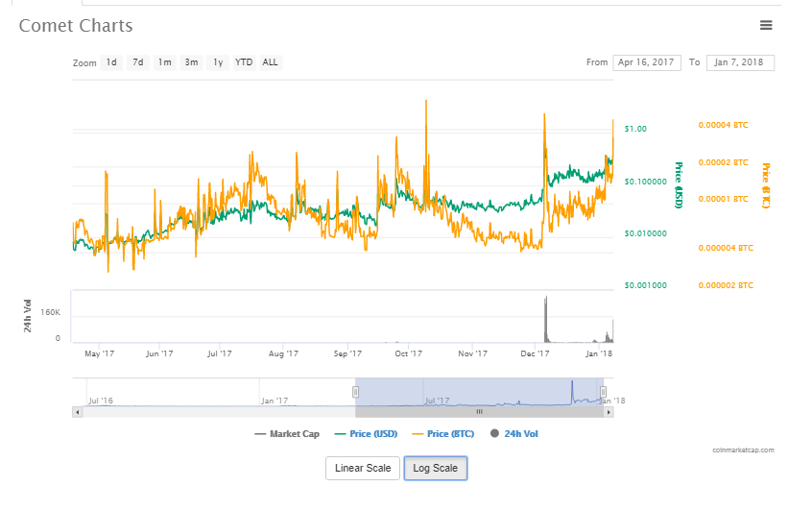Click the Jan '17 navigator label
Screen dimensions: 812x511
[275, 401]
